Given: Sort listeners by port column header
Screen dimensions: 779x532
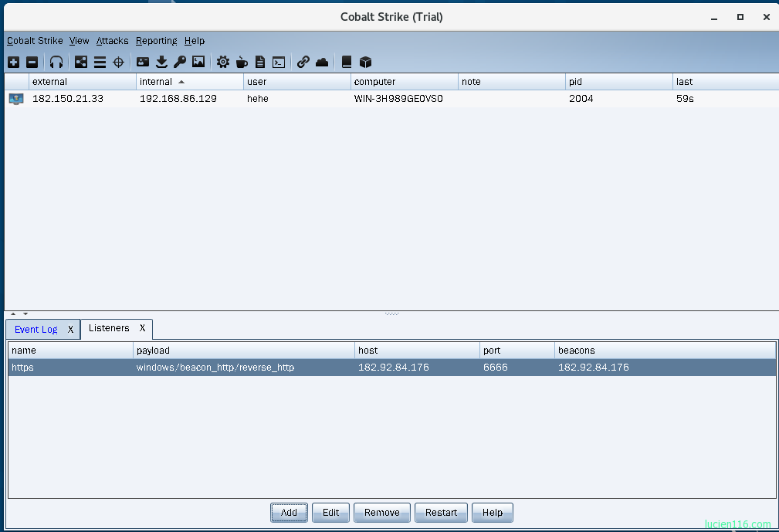Looking at the screenshot, I should point(517,351).
